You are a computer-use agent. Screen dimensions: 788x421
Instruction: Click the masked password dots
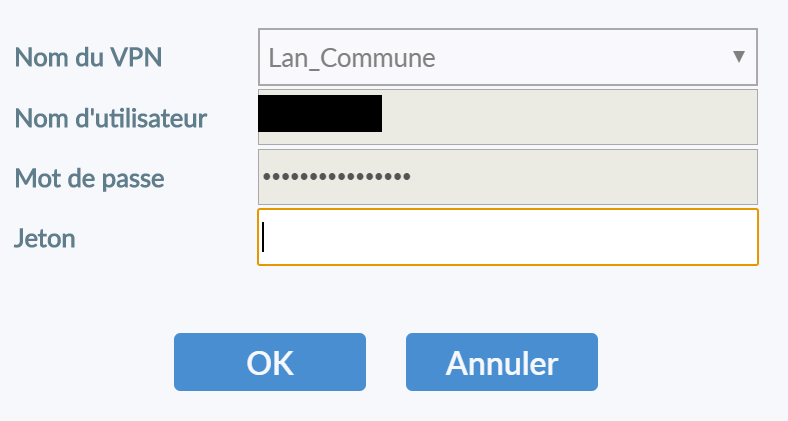click(x=337, y=177)
